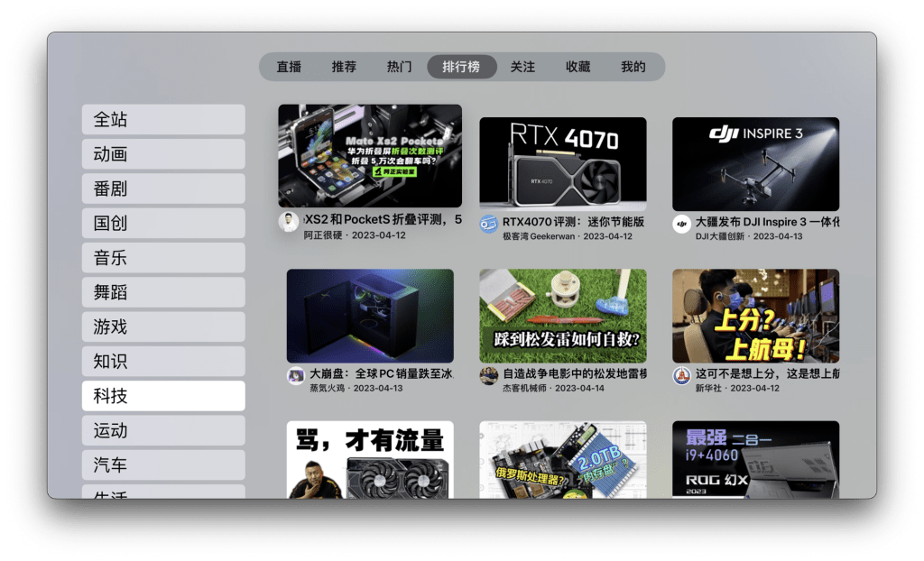Choose the 舞蹈 category

pos(163,292)
